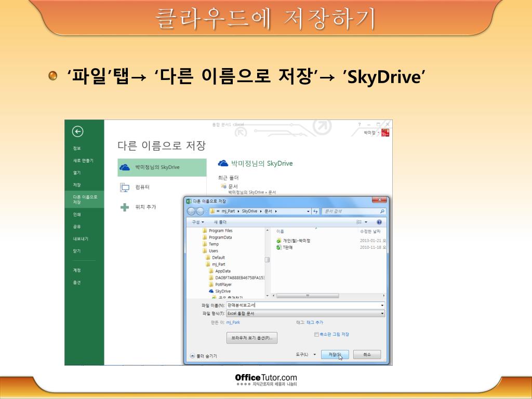Sort by 이름 column header

pyautogui.click(x=280, y=231)
